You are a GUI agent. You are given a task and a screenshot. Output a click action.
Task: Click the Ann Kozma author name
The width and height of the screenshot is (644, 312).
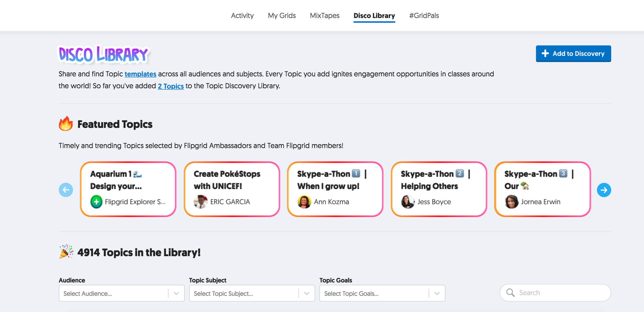[332, 202]
